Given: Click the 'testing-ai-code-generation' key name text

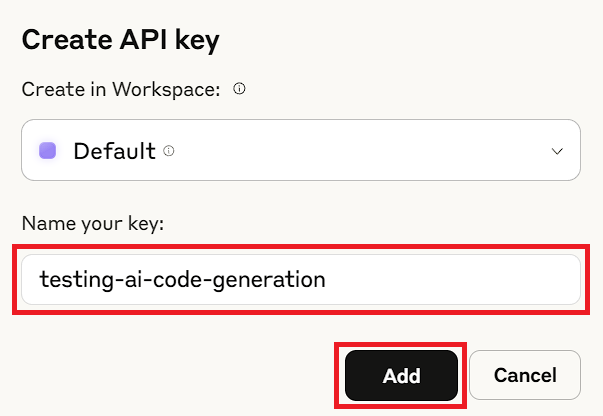Looking at the screenshot, I should pyautogui.click(x=183, y=280).
